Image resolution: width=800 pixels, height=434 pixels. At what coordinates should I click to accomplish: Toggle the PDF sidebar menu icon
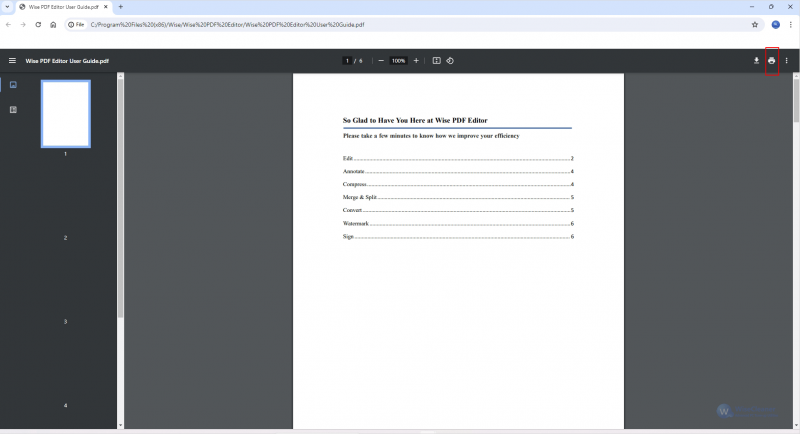click(12, 61)
